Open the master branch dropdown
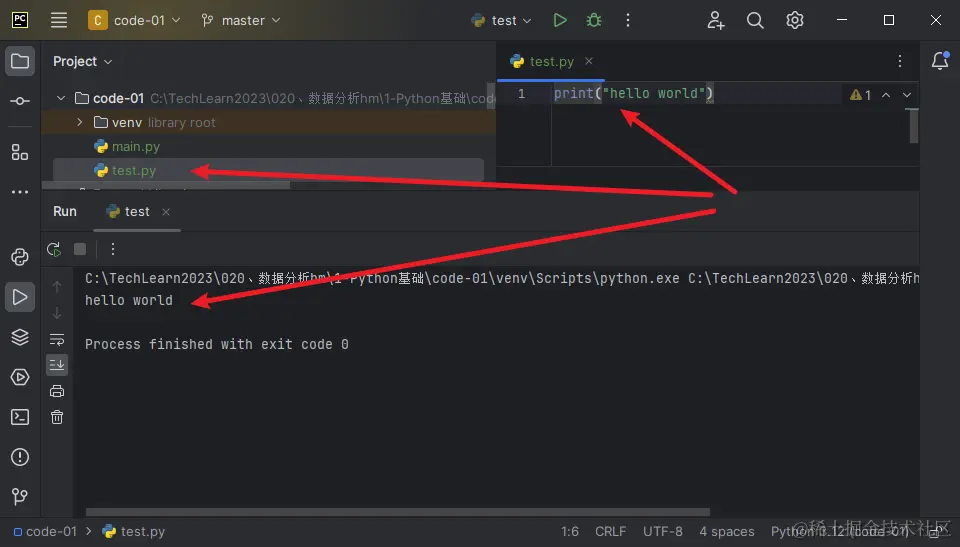The width and height of the screenshot is (960, 547). (241, 20)
